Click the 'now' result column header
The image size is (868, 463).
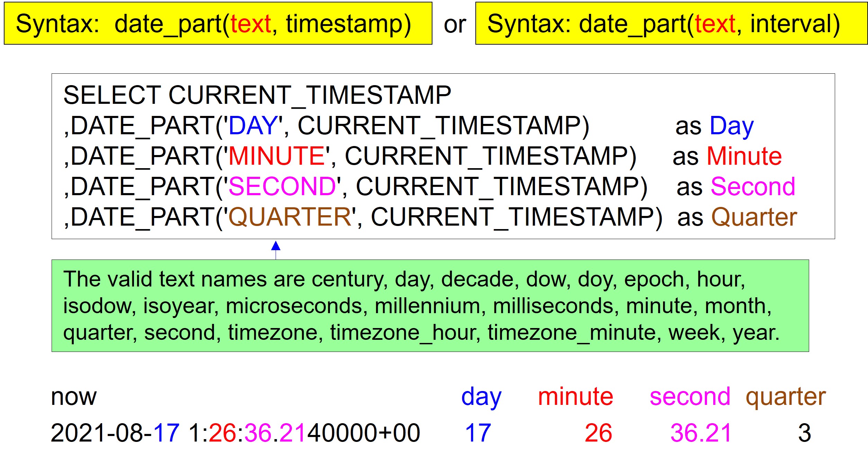click(74, 397)
